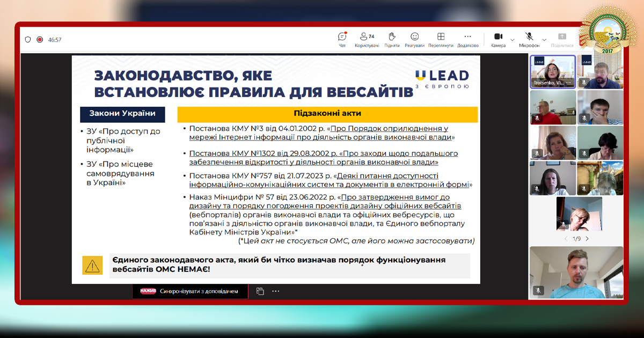This screenshot has height=338, width=644.
Task: Click the shield privacy icon
Action: (x=28, y=40)
